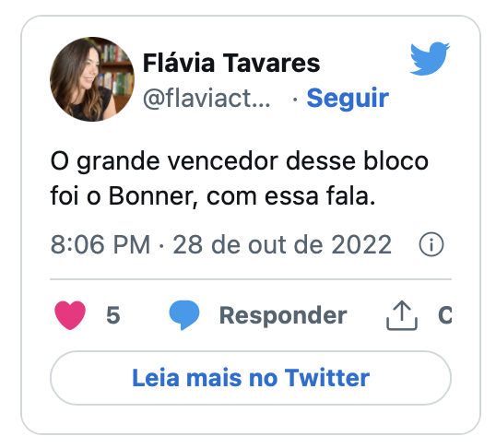Image resolution: width=496 pixels, height=448 pixels.
Task: Click the share arrow icon
Action: [x=402, y=315]
